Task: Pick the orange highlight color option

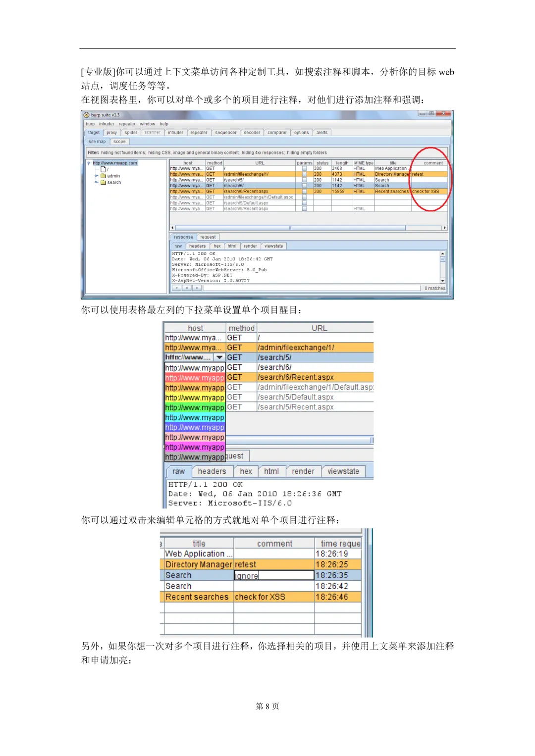Action: 195,388
